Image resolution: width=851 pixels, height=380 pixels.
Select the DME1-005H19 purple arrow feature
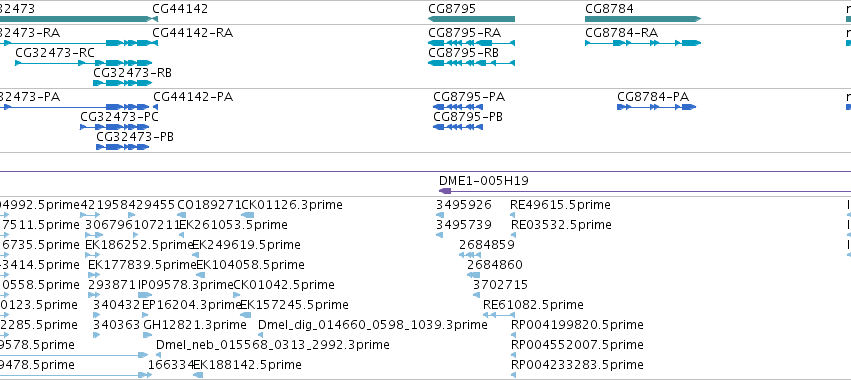645,191
